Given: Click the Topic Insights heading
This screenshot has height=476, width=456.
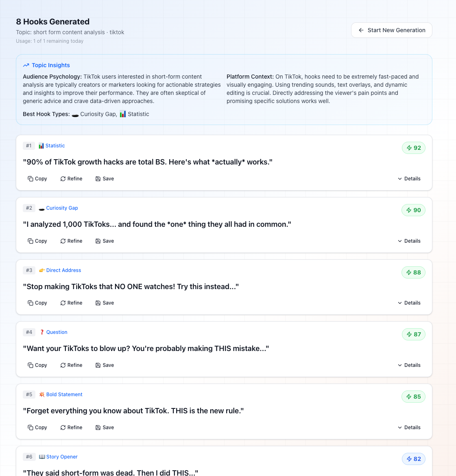Looking at the screenshot, I should click(x=50, y=65).
